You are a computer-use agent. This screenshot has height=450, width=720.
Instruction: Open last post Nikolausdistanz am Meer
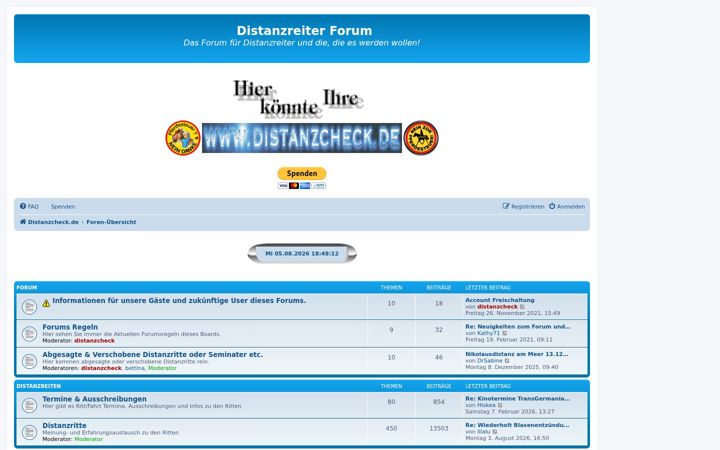click(x=517, y=354)
